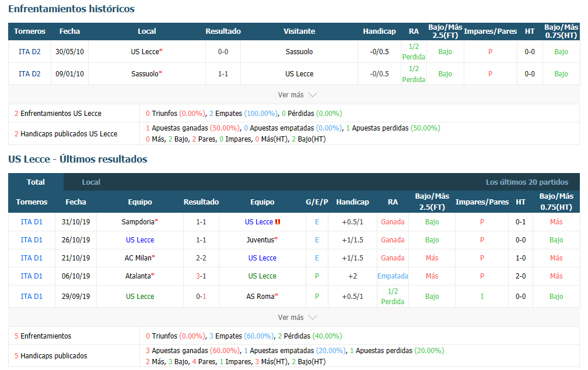Switch to the Total tab
Image resolution: width=588 pixels, height=370 pixels.
click(36, 182)
